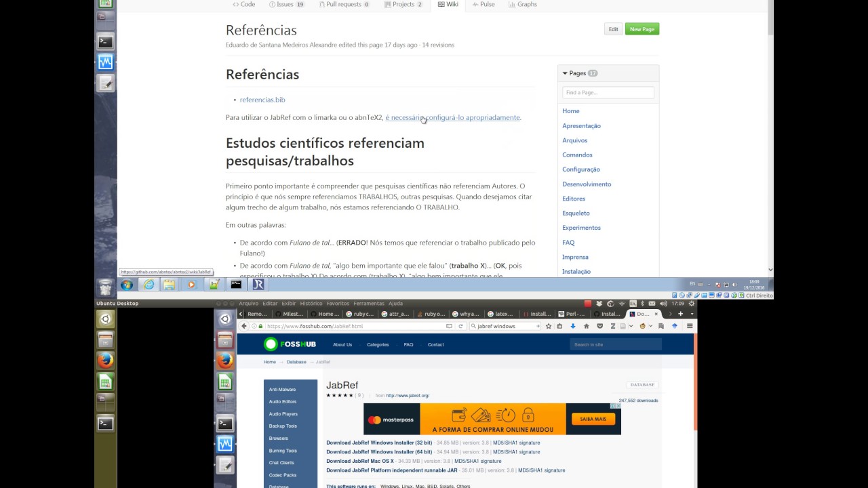Click Firefox URL address bar

coord(353,326)
